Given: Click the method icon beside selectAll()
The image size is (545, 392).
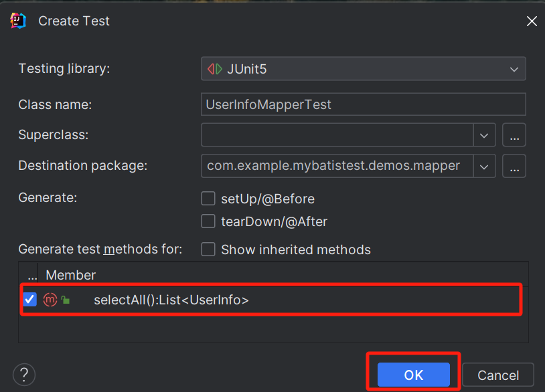Looking at the screenshot, I should click(50, 299).
